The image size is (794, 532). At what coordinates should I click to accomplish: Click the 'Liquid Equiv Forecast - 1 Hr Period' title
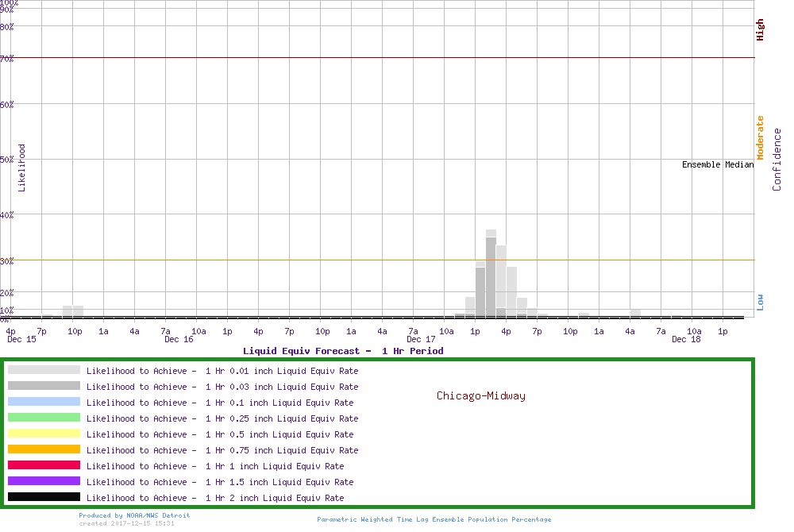(343, 351)
